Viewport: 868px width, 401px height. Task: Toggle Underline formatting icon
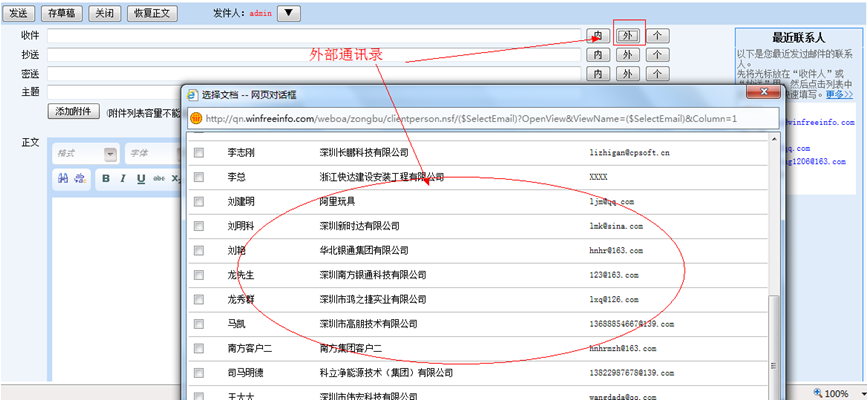point(141,178)
